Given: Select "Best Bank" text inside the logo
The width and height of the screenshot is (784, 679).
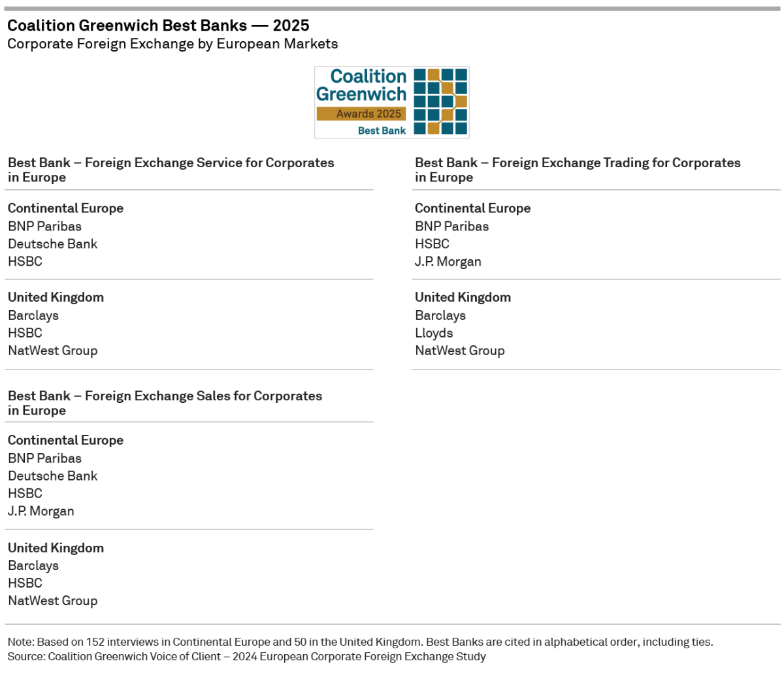Looking at the screenshot, I should [x=382, y=131].
